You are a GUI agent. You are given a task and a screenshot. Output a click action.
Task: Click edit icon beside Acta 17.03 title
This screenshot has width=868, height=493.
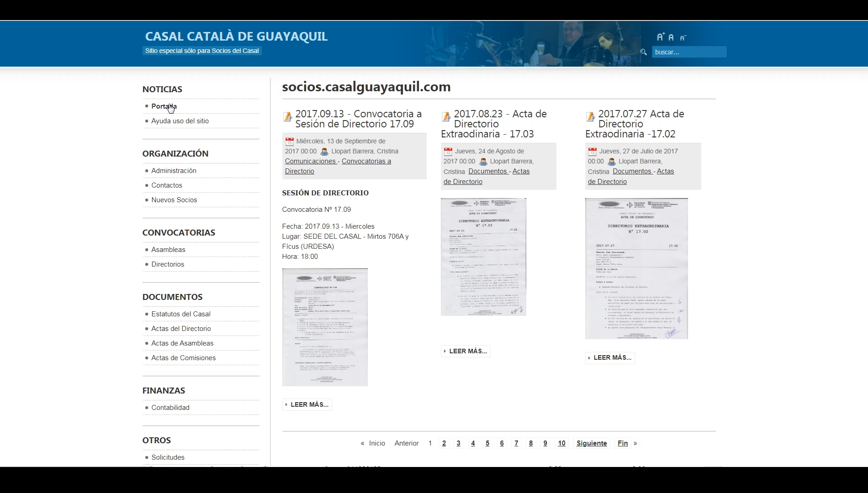coord(446,117)
